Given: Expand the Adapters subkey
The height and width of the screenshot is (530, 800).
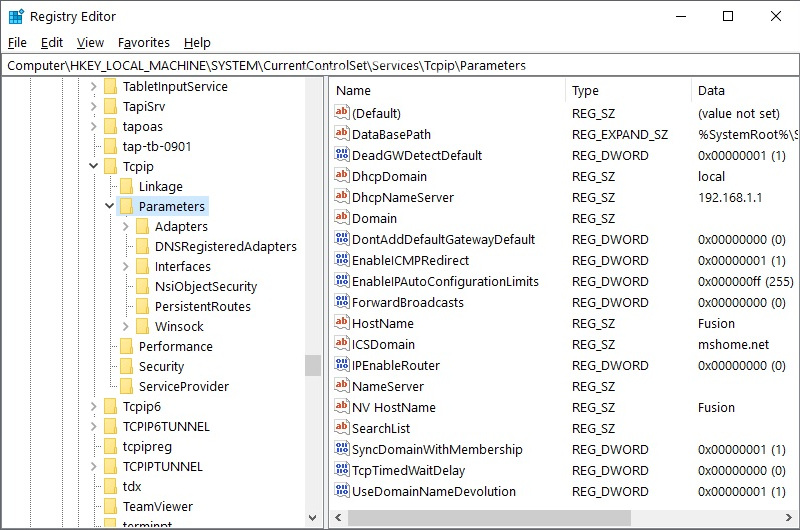Looking at the screenshot, I should click(x=126, y=226).
